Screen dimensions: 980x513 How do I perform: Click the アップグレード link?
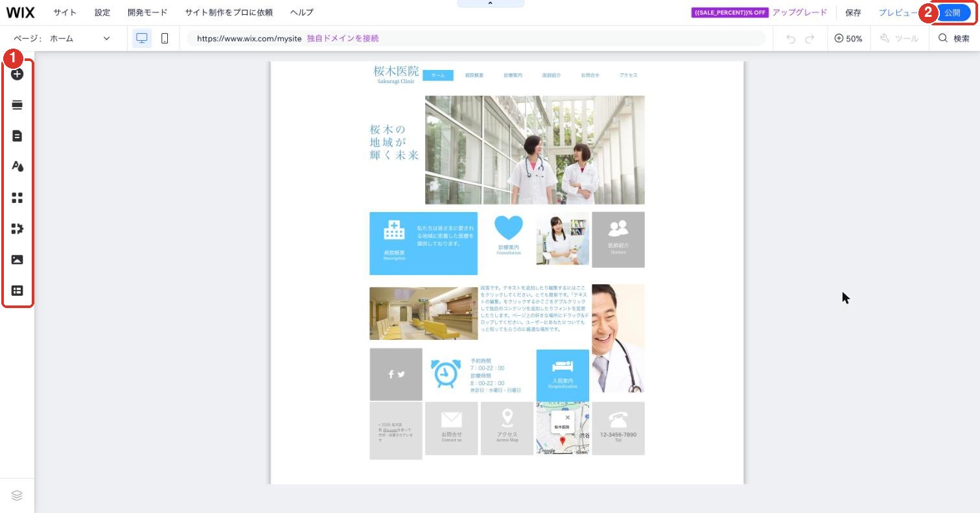[800, 12]
